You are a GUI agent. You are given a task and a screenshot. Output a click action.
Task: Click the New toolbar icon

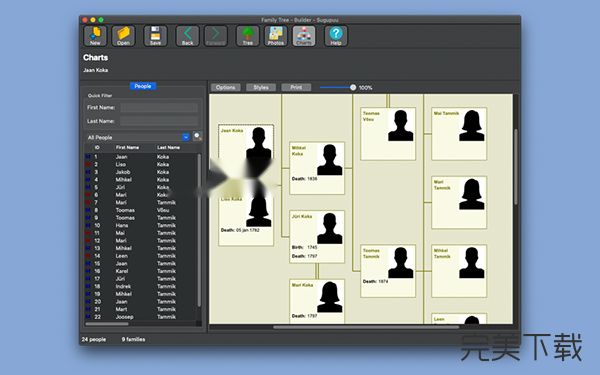(x=95, y=36)
